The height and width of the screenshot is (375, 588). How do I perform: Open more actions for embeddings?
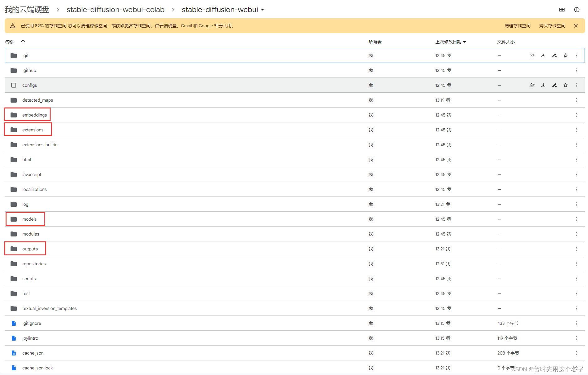pos(577,115)
